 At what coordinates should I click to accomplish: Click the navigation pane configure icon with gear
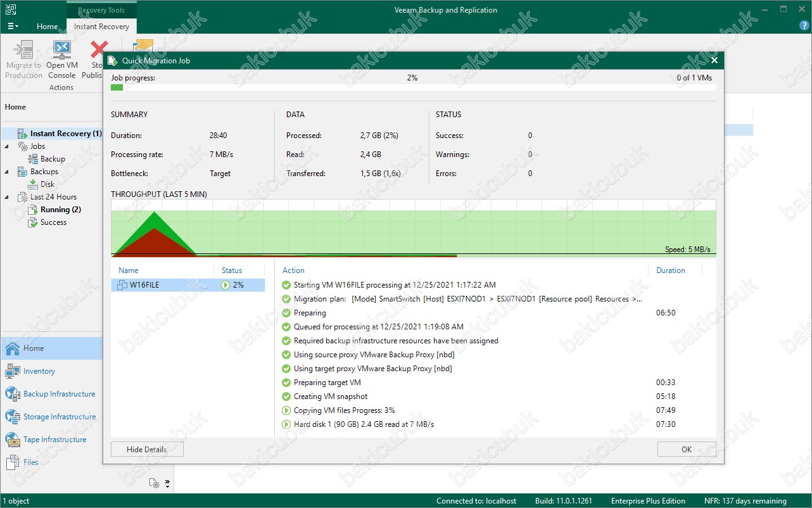click(155, 483)
